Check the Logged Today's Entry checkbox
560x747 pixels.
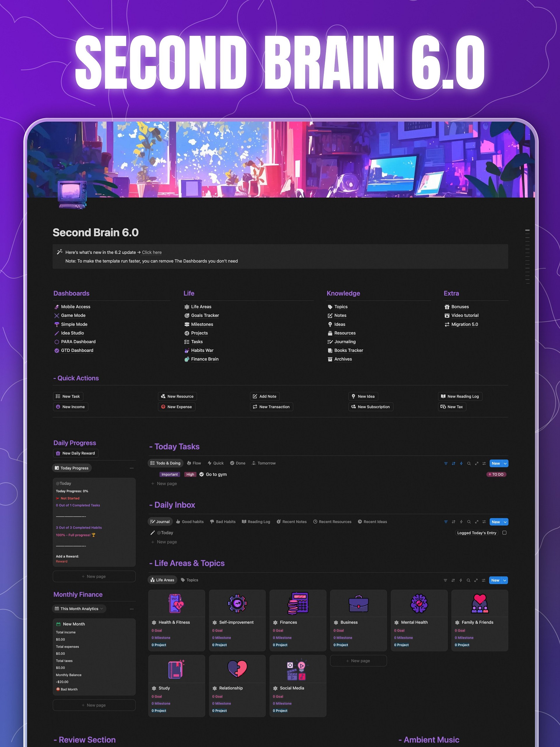(x=505, y=533)
